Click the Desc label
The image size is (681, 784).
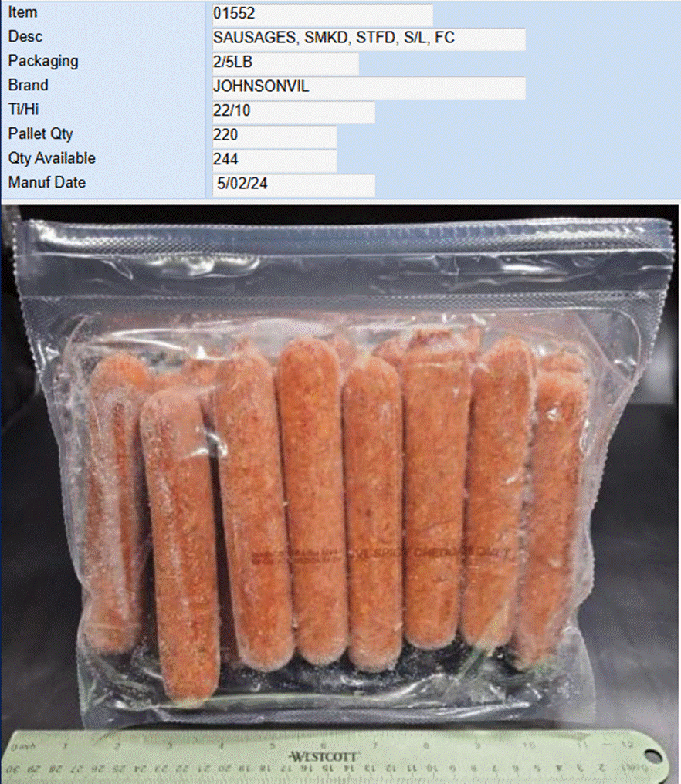tap(25, 36)
